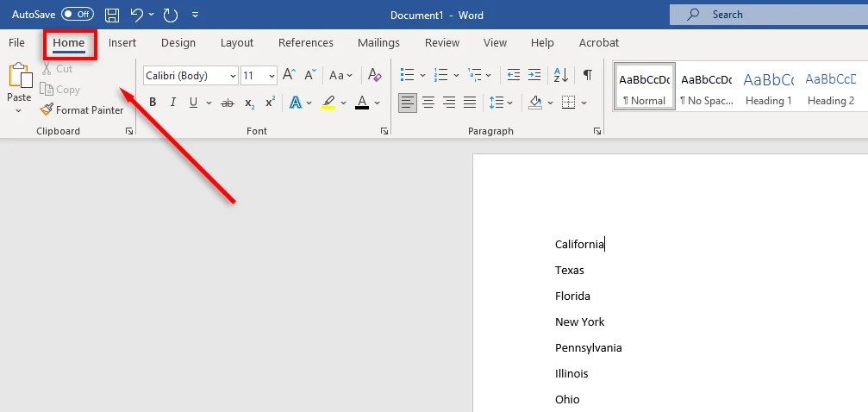Screen dimensions: 868x412
Task: Open underline style dropdown arrow
Action: pyautogui.click(x=209, y=103)
